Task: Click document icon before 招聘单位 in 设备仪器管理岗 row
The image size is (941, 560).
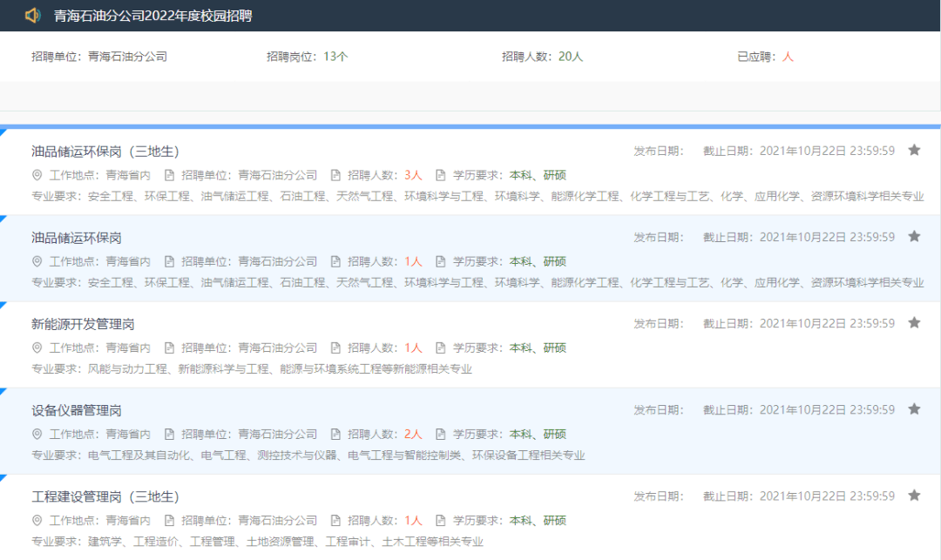Action: tap(169, 434)
